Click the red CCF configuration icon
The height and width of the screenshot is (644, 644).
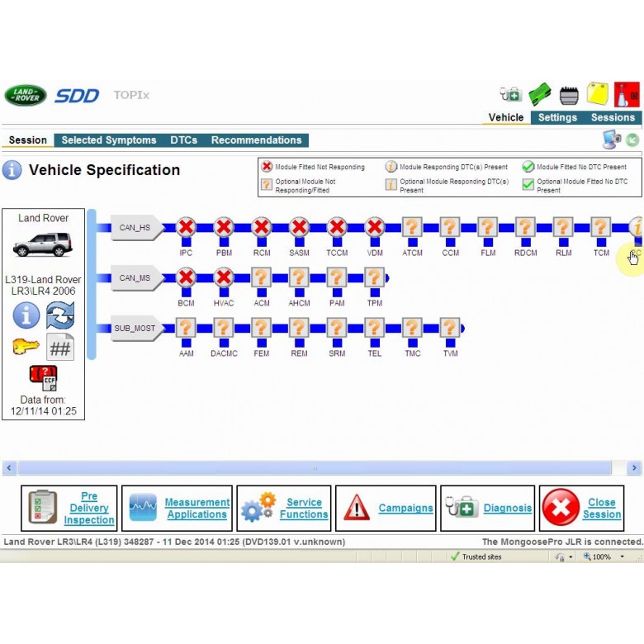[x=44, y=378]
